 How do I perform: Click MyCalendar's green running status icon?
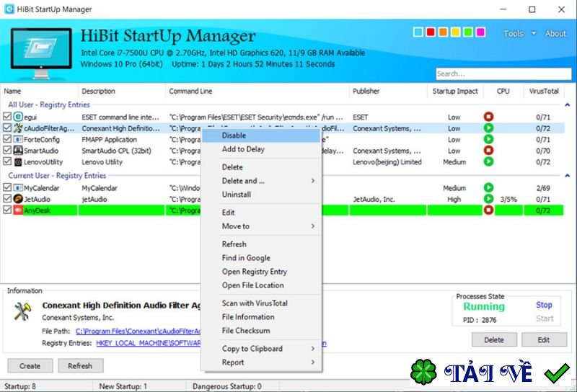488,187
